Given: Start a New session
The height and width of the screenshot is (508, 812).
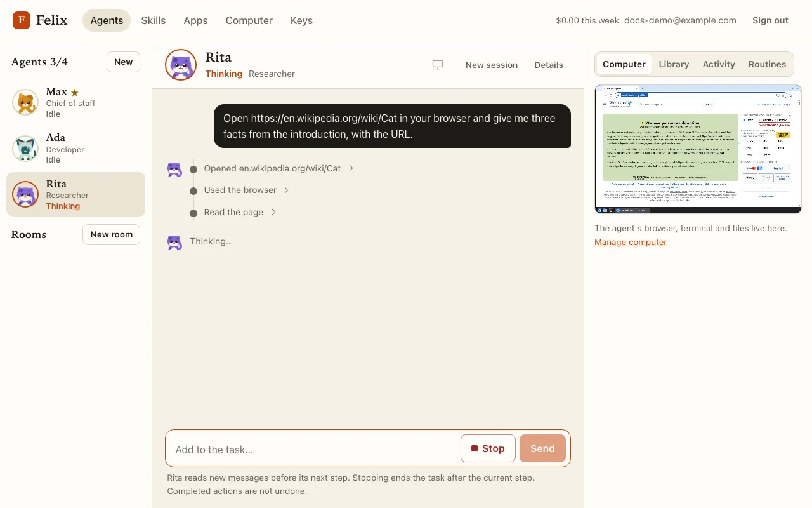Looking at the screenshot, I should 492,65.
